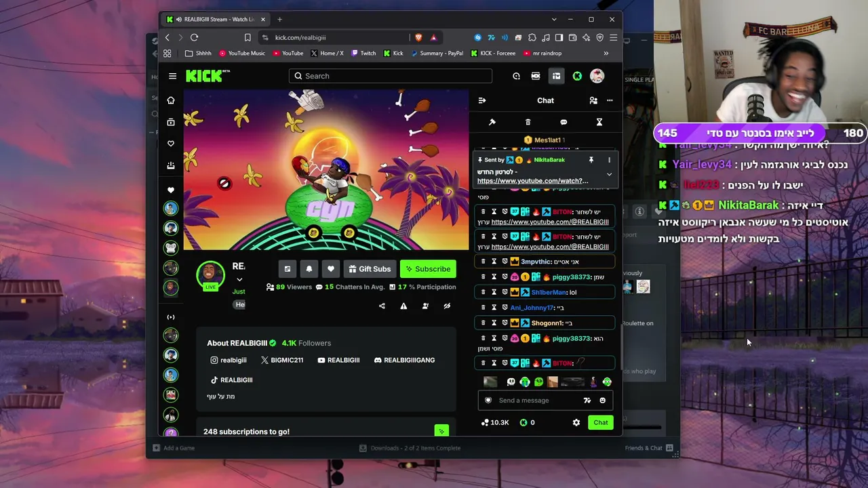This screenshot has height=488, width=868.
Task: Open the emoji picker in chat input
Action: coord(602,401)
